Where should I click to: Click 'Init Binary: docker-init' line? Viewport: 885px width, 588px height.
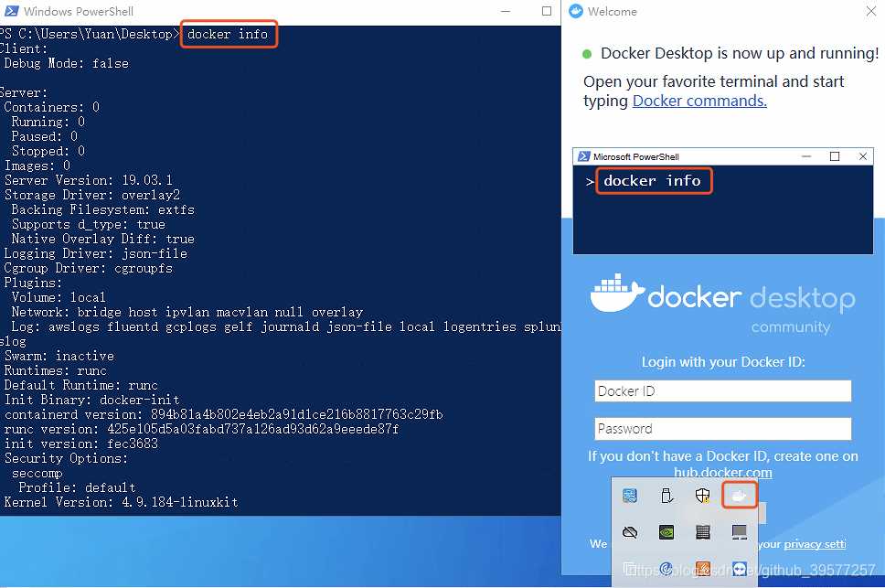click(92, 401)
